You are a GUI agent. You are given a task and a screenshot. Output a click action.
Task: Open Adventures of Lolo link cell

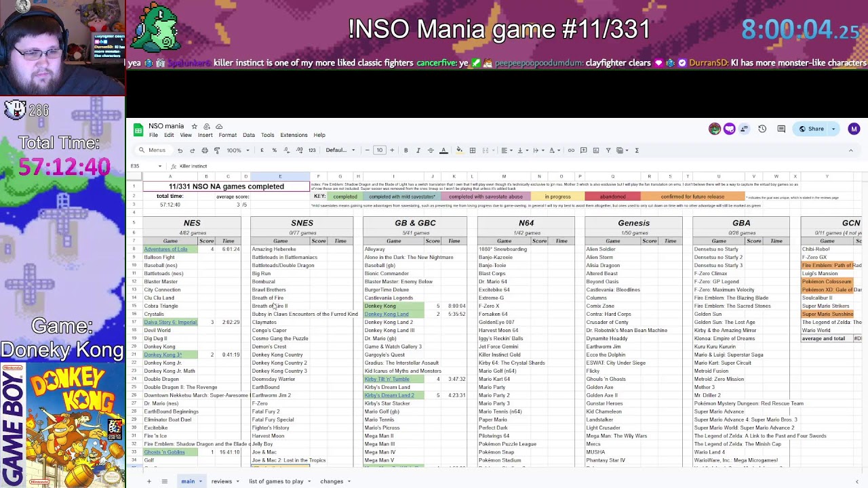click(170, 249)
